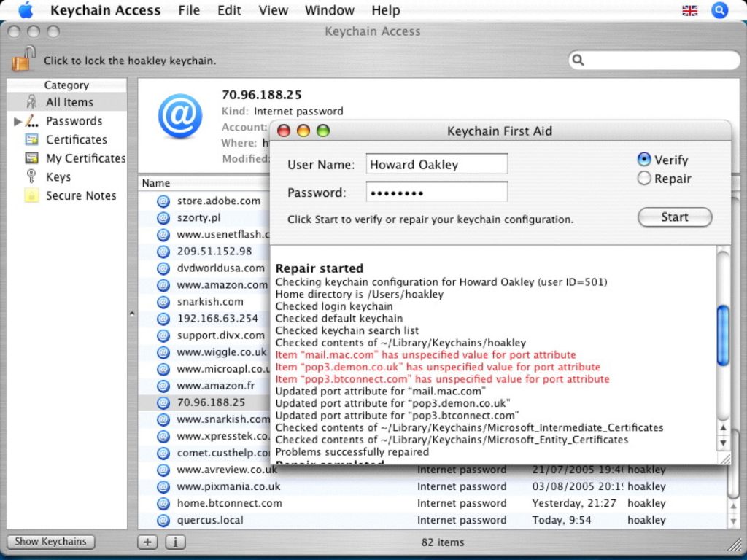Click the padlock icon to lock keychain
The width and height of the screenshot is (747, 560).
point(23,60)
